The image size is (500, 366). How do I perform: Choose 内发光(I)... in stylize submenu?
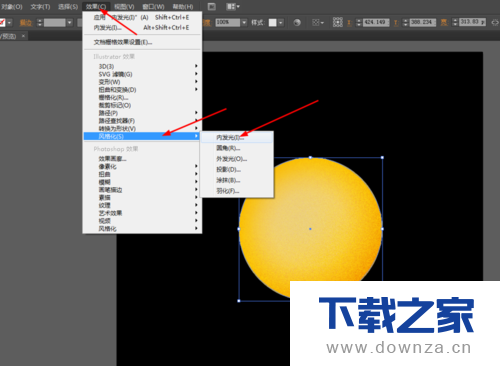237,137
